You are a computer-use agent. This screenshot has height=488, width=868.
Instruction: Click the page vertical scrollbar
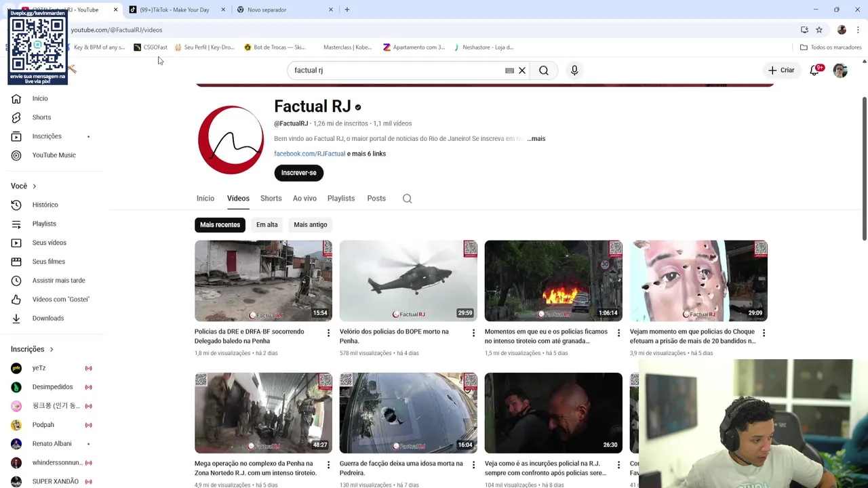tap(864, 169)
